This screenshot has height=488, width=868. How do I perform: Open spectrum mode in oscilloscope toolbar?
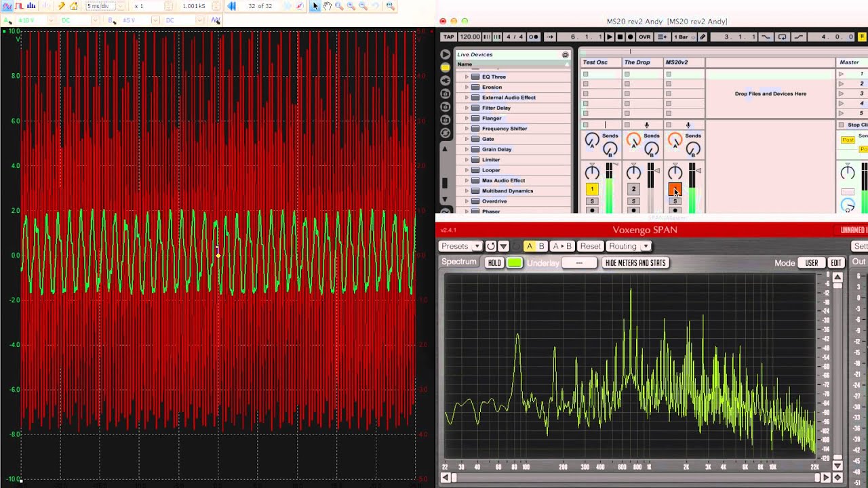click(31, 6)
